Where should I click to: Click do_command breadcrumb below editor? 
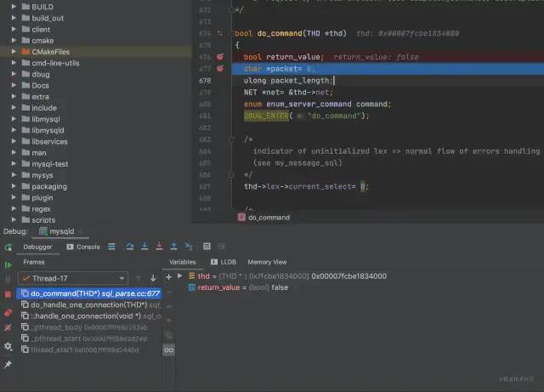[x=264, y=218]
